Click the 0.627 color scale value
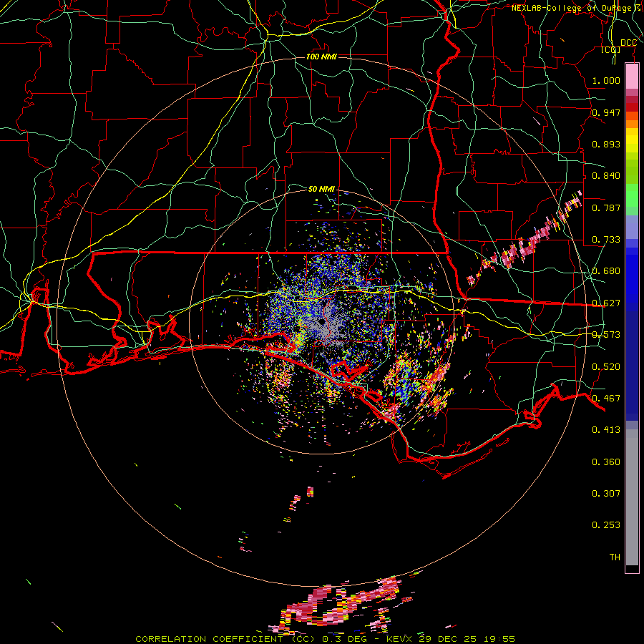 [x=606, y=303]
